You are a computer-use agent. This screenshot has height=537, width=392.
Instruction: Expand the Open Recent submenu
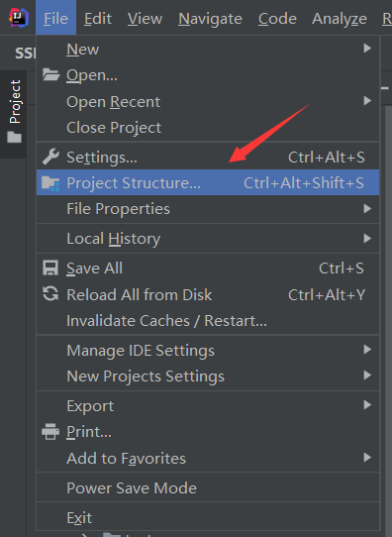pyautogui.click(x=208, y=102)
